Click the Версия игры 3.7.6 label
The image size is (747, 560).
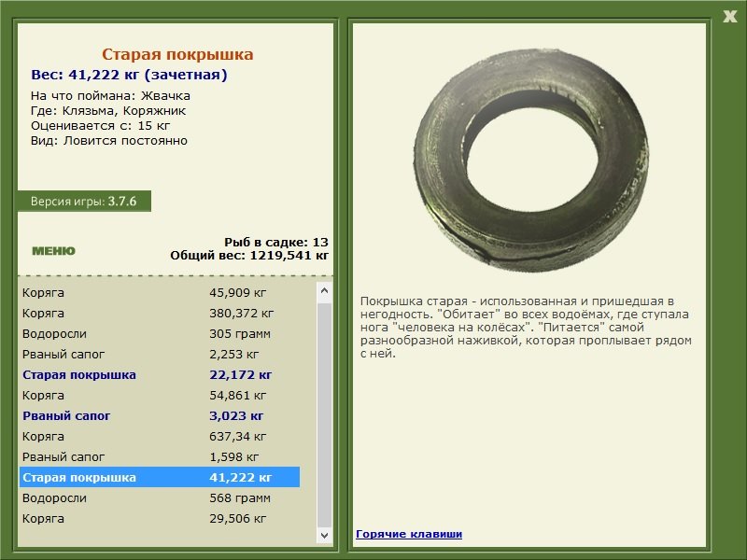pyautogui.click(x=84, y=201)
